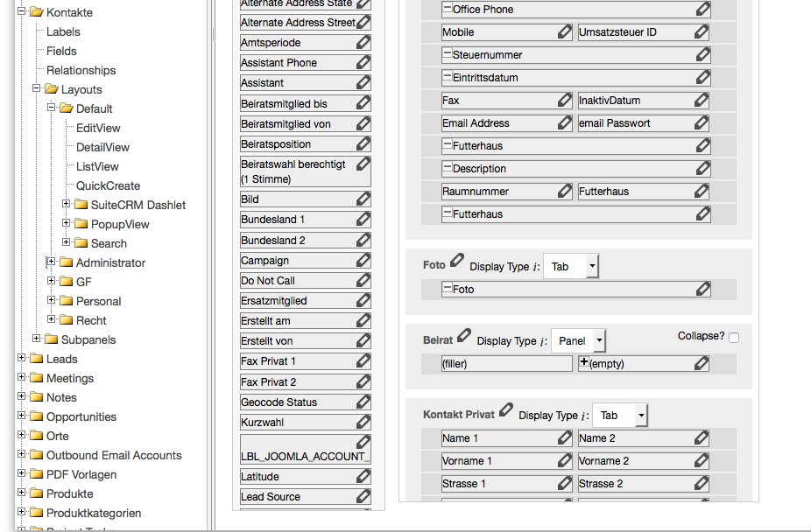Select the PDF Vorlagen module

click(x=81, y=474)
